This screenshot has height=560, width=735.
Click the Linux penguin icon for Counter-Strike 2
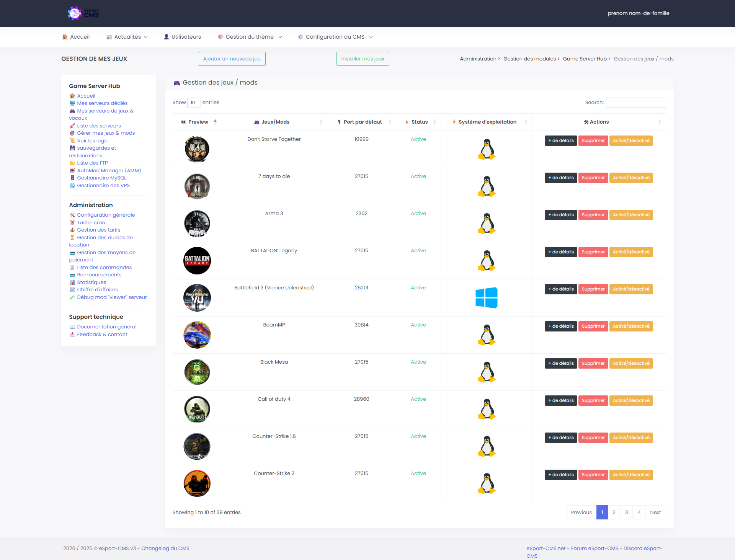[487, 483]
